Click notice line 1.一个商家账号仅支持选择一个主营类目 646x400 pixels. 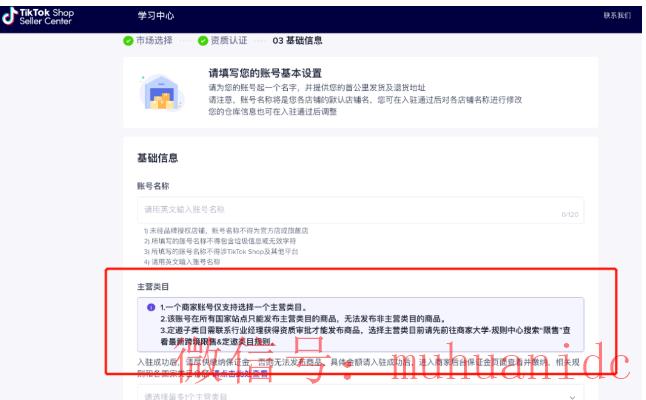click(233, 307)
